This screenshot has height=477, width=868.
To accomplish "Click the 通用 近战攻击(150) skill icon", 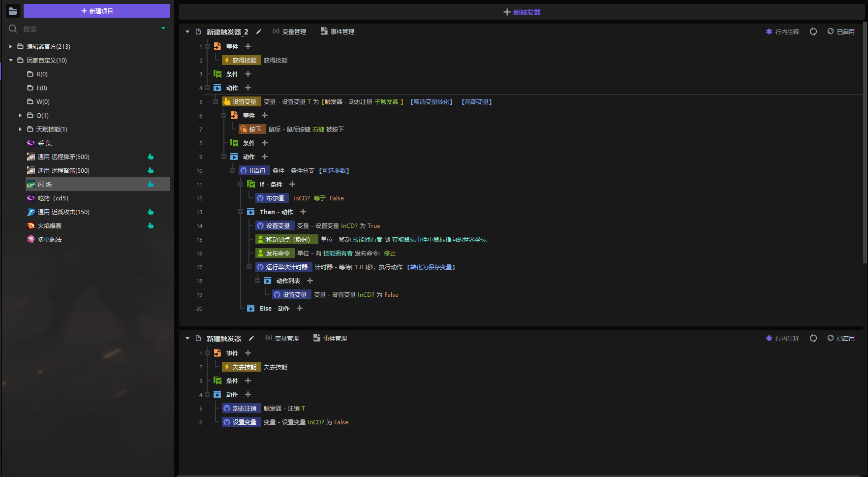I will point(31,212).
